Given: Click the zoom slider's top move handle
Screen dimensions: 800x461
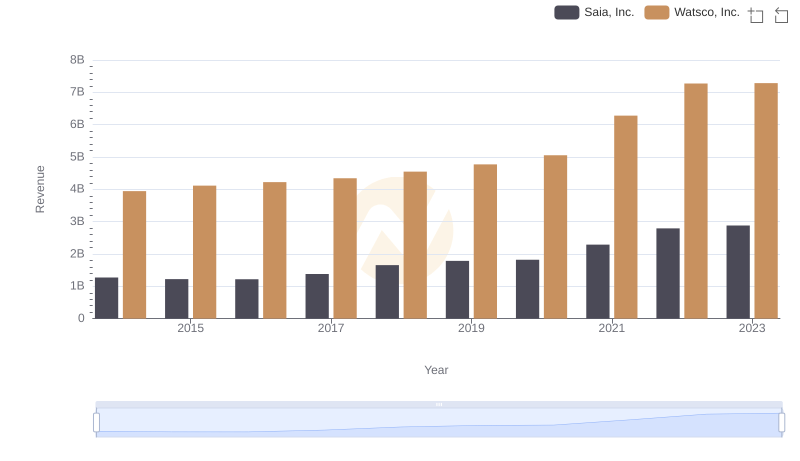Looking at the screenshot, I should click(x=439, y=404).
